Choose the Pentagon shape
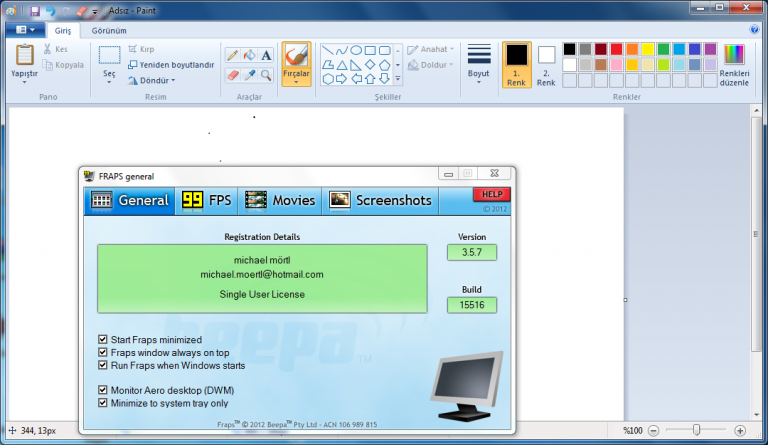768x445 pixels. pyautogui.click(x=384, y=65)
